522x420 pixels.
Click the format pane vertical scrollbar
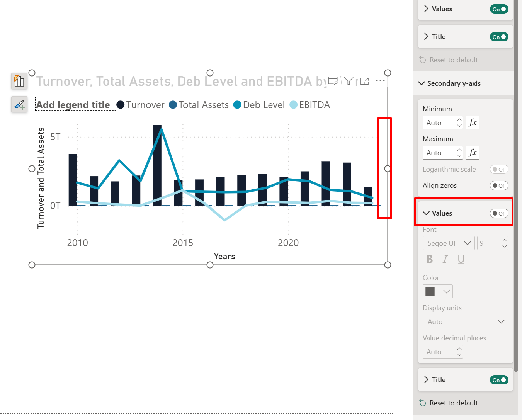(516, 185)
